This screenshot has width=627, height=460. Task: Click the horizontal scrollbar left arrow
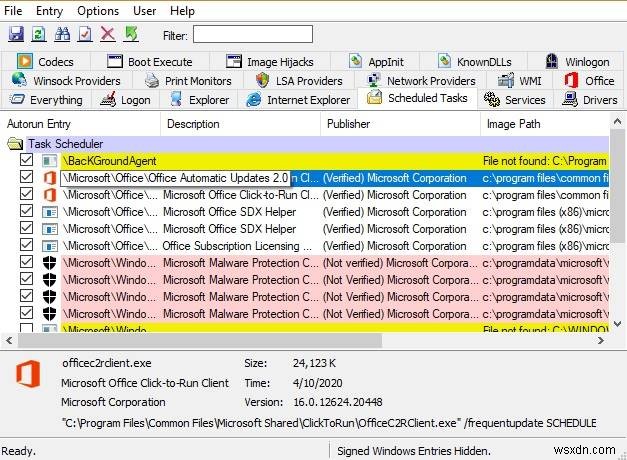9,340
